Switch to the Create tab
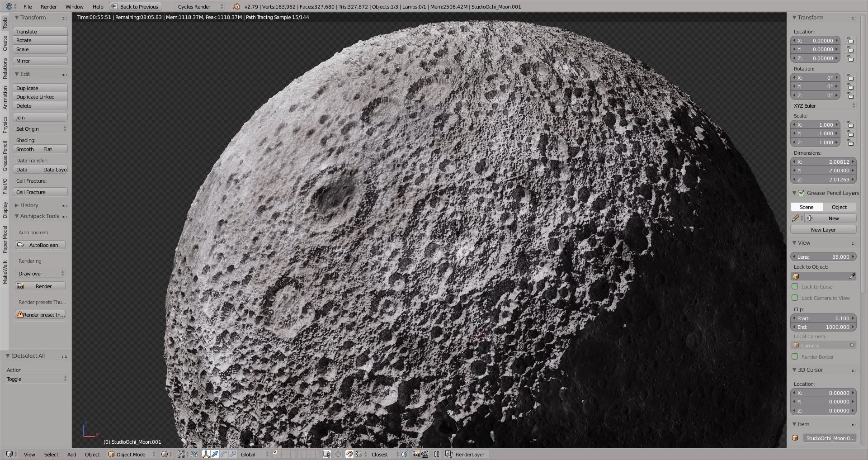Viewport: 868px width, 460px height. point(5,43)
